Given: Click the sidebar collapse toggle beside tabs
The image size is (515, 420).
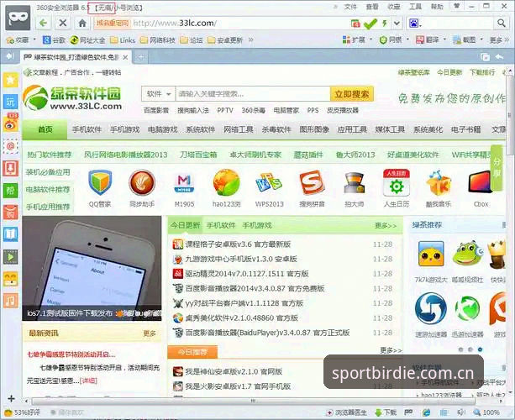Looking at the screenshot, I should click(x=10, y=56).
